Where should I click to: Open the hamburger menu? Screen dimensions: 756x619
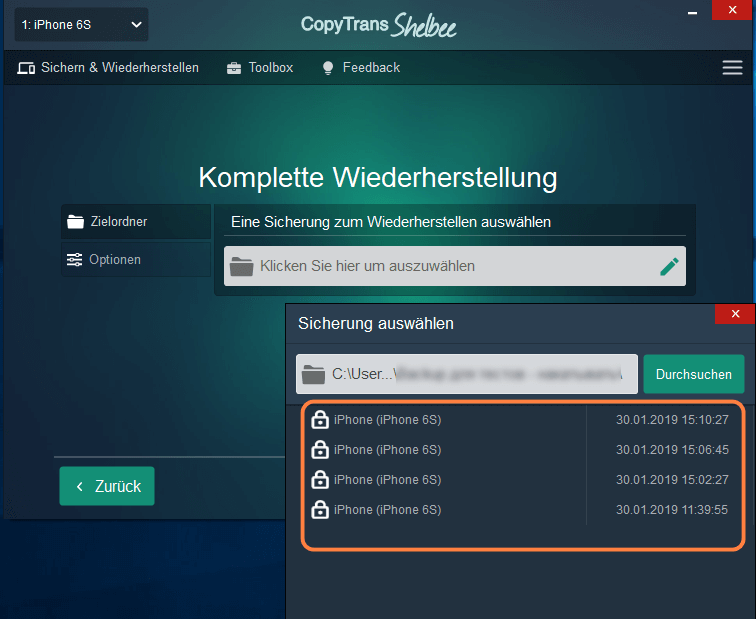point(732,67)
